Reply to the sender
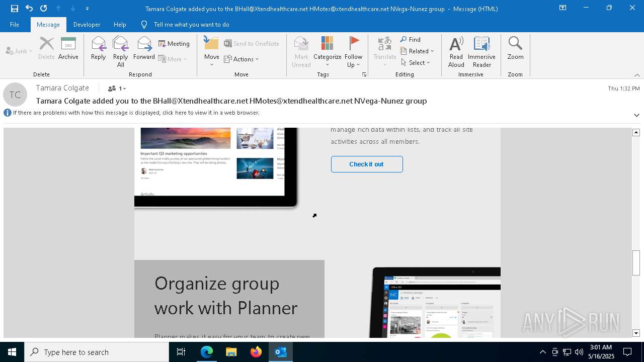The image size is (644, 362). [99, 49]
